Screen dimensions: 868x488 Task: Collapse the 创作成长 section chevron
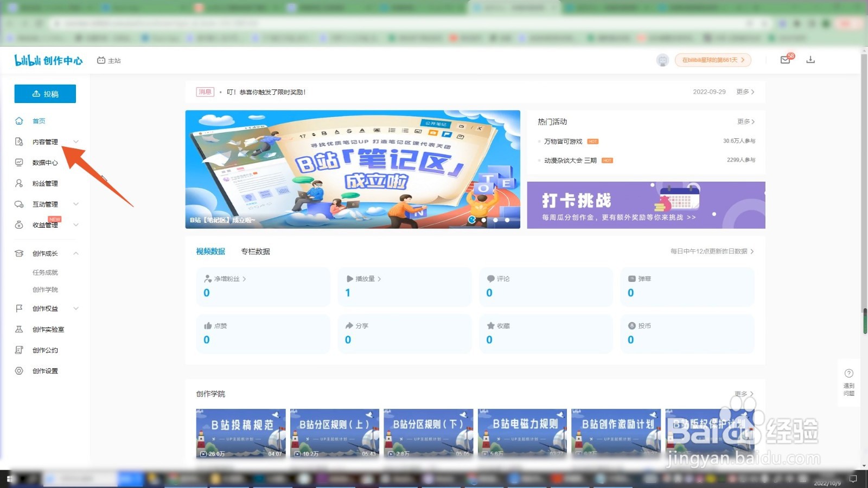[x=76, y=253]
